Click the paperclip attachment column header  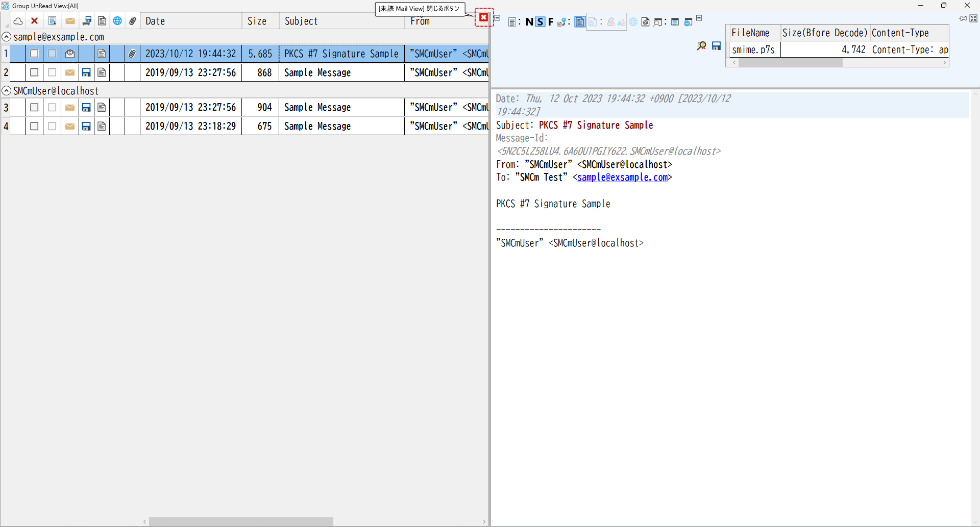click(x=133, y=21)
